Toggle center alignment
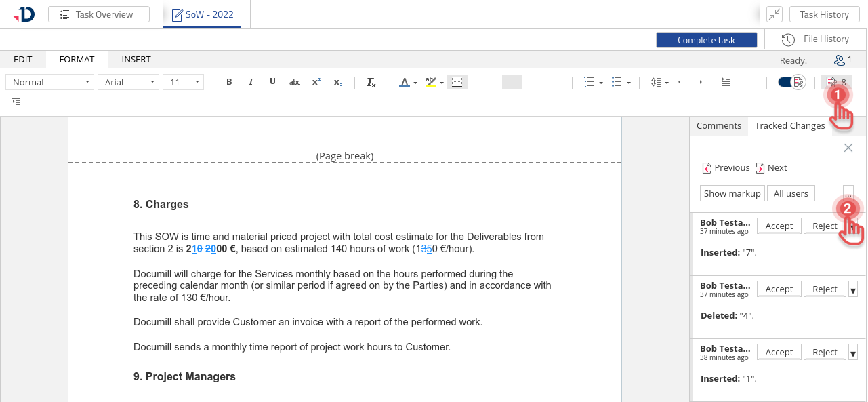The width and height of the screenshot is (868, 402). (x=512, y=82)
